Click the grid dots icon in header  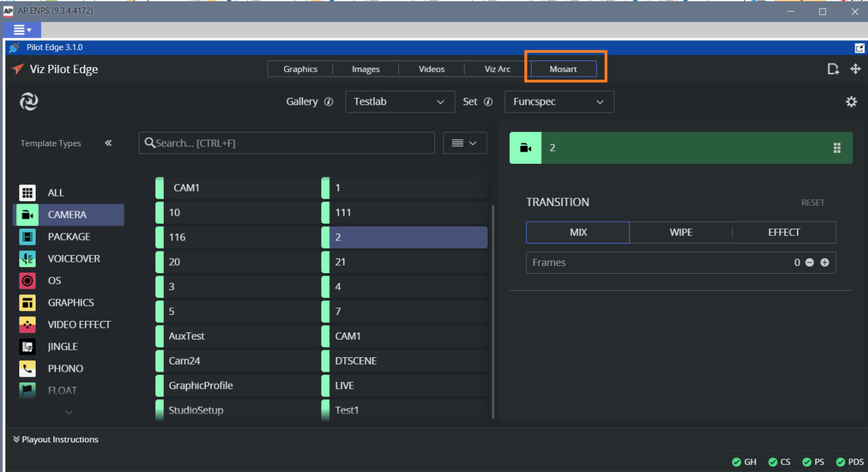837,148
